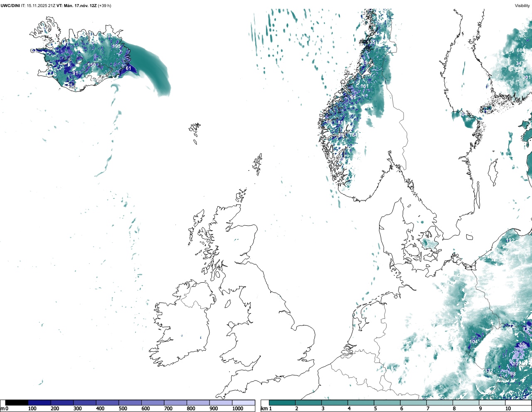Screen dimensions: 532x412
Task: Click the valid time 'Mán. 17.nóv. 12Z'
Action: (81, 5)
